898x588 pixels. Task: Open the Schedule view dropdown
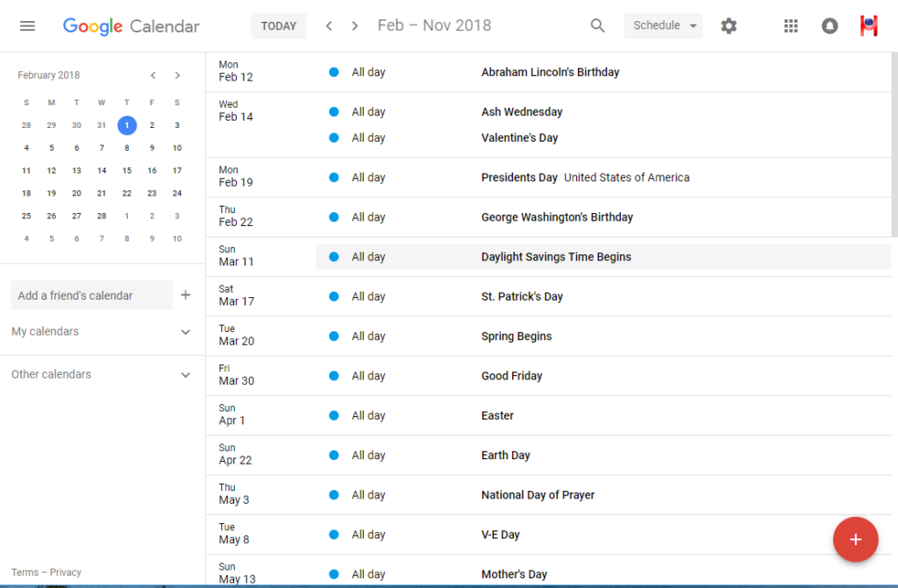click(x=663, y=25)
